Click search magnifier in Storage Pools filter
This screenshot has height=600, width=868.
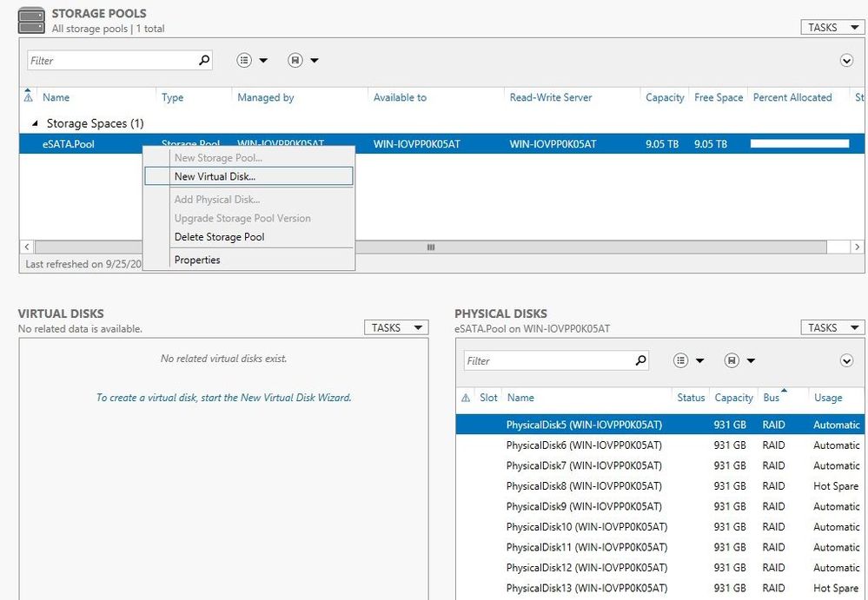(x=204, y=60)
